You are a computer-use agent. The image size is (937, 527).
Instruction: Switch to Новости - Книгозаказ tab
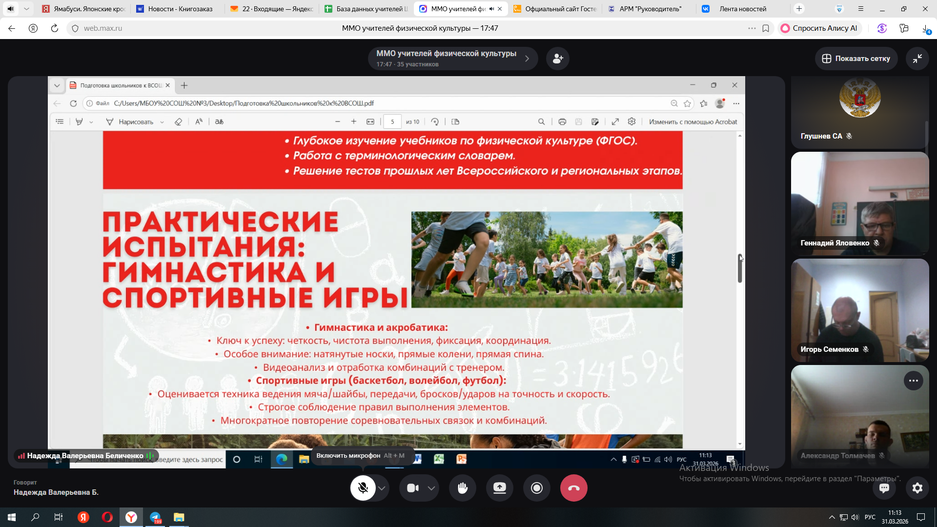pos(180,9)
